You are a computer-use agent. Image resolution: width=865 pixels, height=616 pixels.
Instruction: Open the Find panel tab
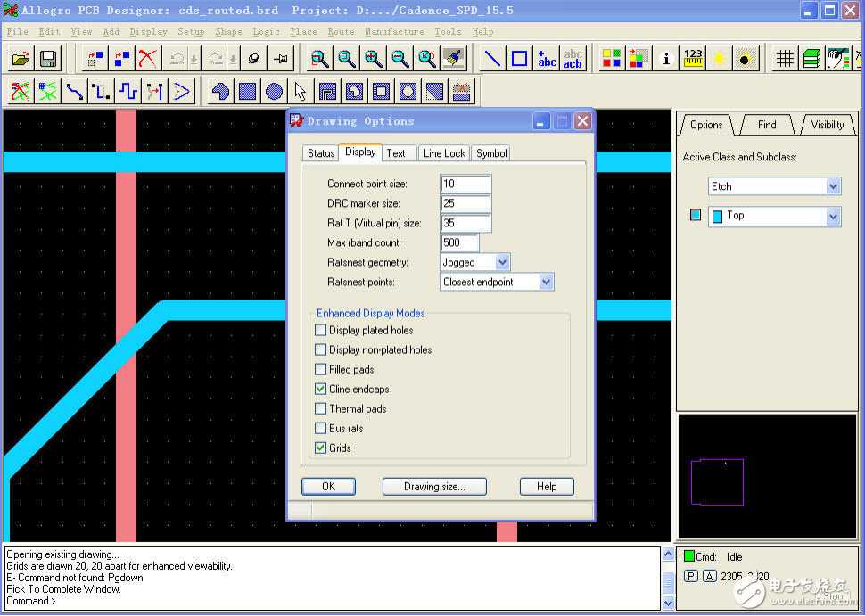pos(767,125)
